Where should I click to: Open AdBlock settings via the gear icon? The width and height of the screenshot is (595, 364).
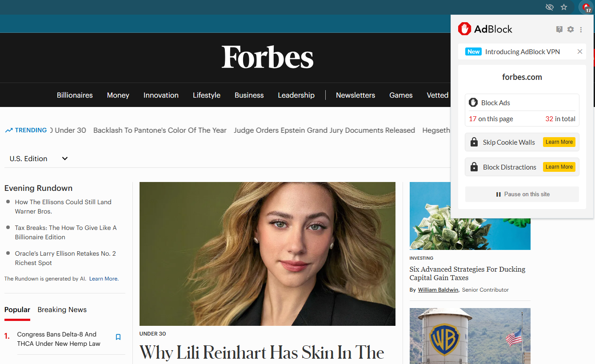coord(570,29)
